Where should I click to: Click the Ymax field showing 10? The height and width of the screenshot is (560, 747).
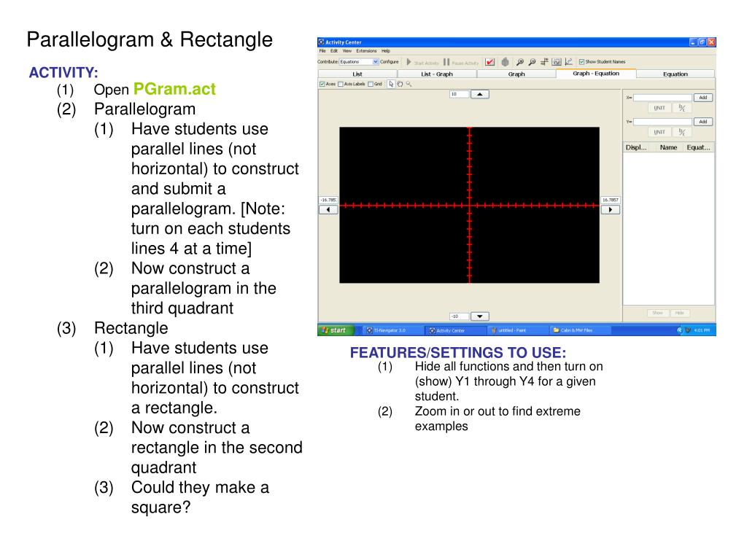[x=459, y=94]
